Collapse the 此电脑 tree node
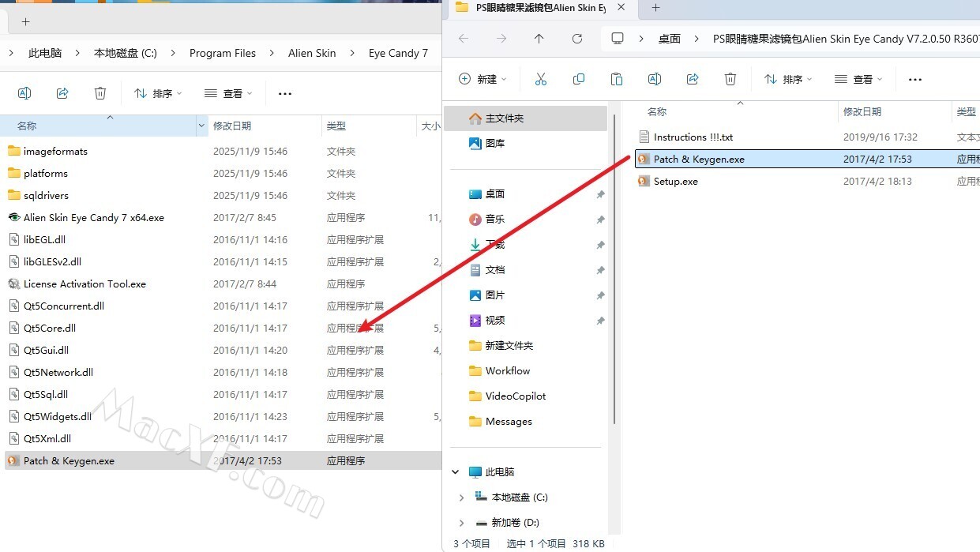Screen dimensions: 980x552 (456, 472)
